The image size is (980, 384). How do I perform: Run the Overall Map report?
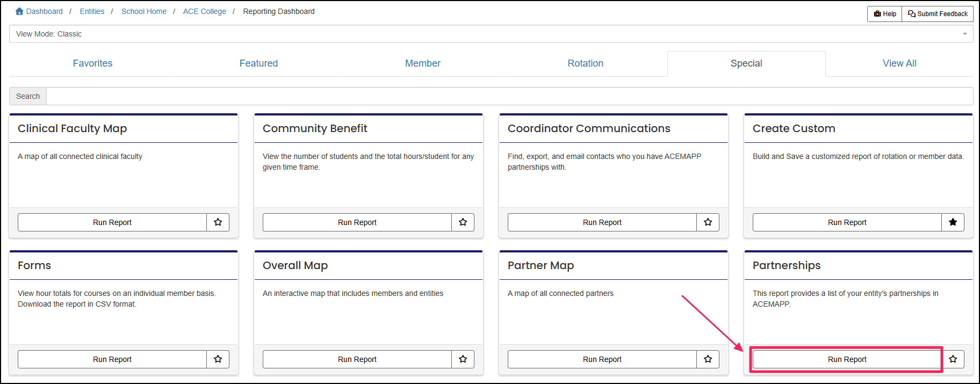pyautogui.click(x=357, y=359)
